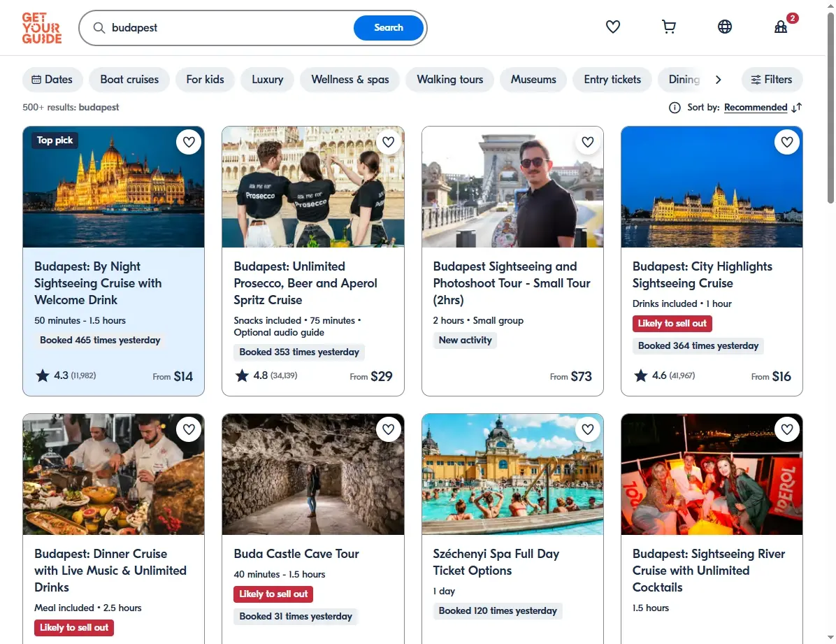Open language and currency globe
This screenshot has width=836, height=644.
point(725,27)
